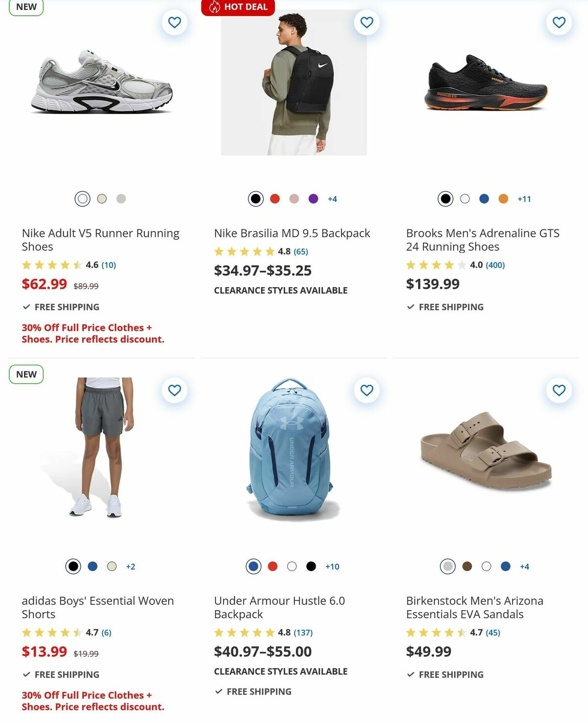This screenshot has height=723, width=588.
Task: Expand +11 colors on Brooks Adrenaline GTS
Action: point(522,199)
